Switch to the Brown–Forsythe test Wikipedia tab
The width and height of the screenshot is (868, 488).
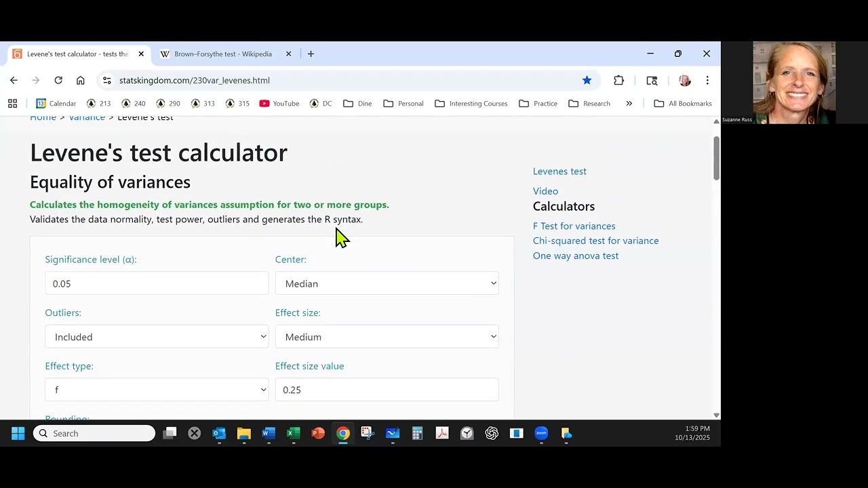[226, 54]
